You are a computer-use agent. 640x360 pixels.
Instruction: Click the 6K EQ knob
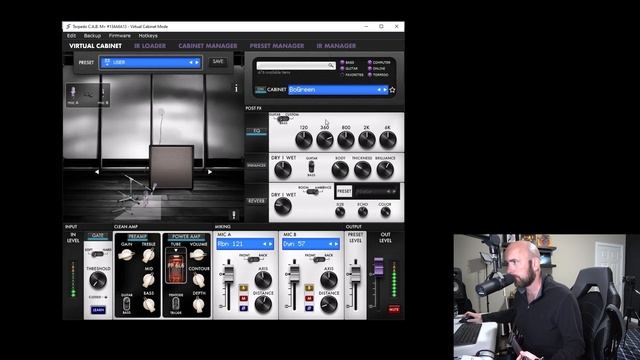point(388,140)
